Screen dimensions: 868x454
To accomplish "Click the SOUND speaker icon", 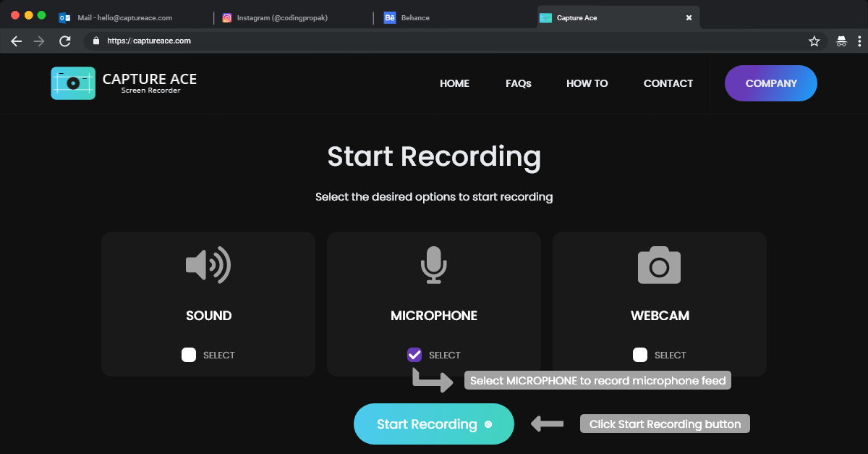I will (x=208, y=265).
